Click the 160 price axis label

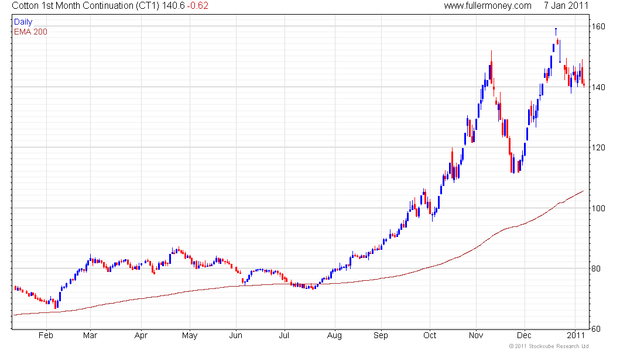click(x=598, y=27)
